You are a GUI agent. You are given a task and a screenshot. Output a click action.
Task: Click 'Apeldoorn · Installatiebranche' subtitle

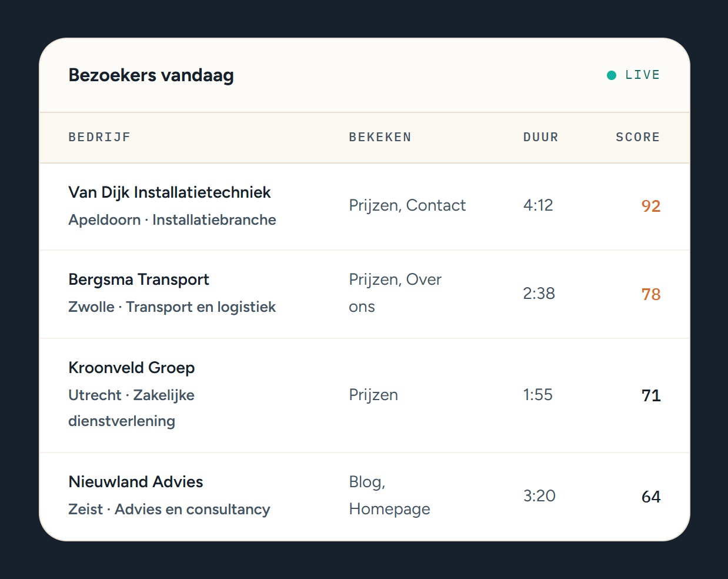pyautogui.click(x=172, y=219)
